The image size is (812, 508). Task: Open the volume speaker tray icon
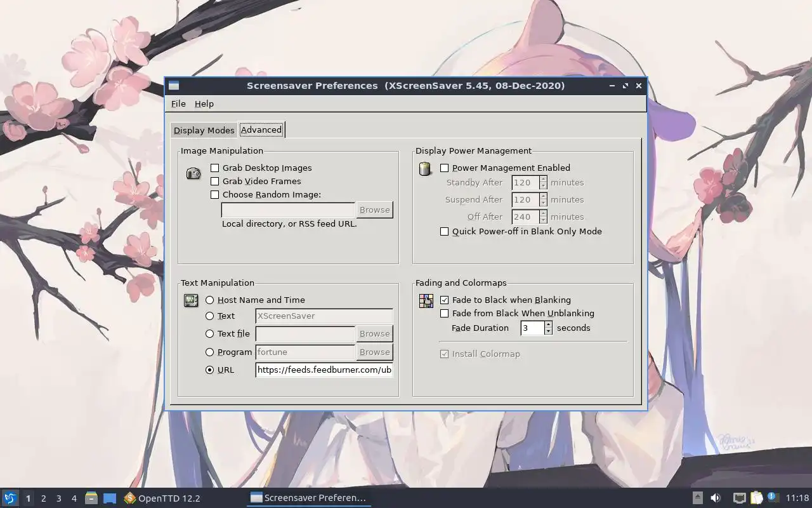coord(716,498)
